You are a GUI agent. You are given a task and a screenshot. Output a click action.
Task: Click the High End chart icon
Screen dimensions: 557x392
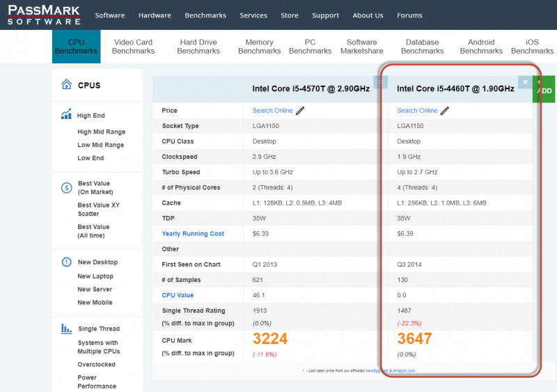tap(67, 115)
